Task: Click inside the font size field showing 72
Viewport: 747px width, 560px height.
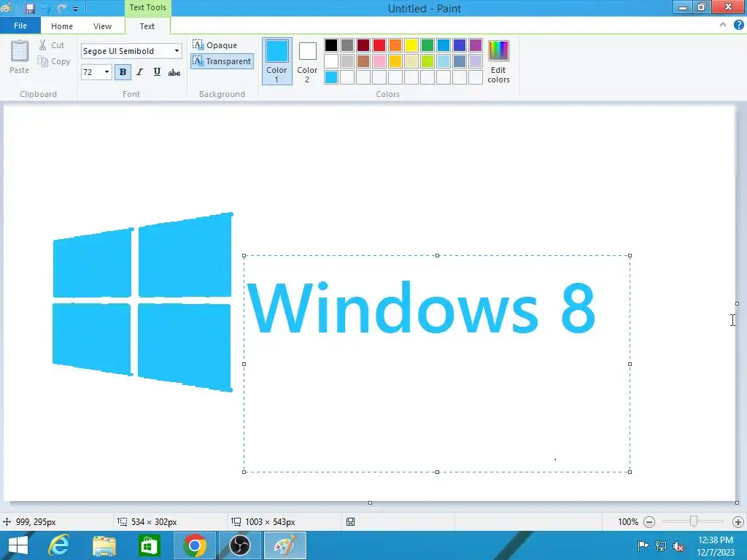Action: pyautogui.click(x=91, y=72)
